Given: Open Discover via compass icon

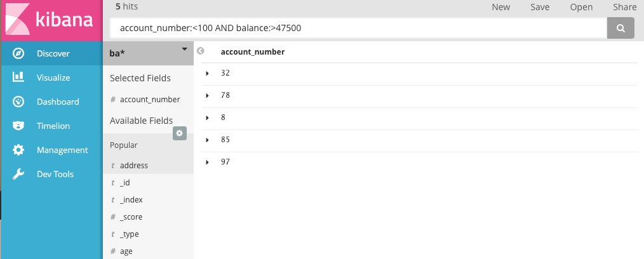Looking at the screenshot, I should point(18,54).
